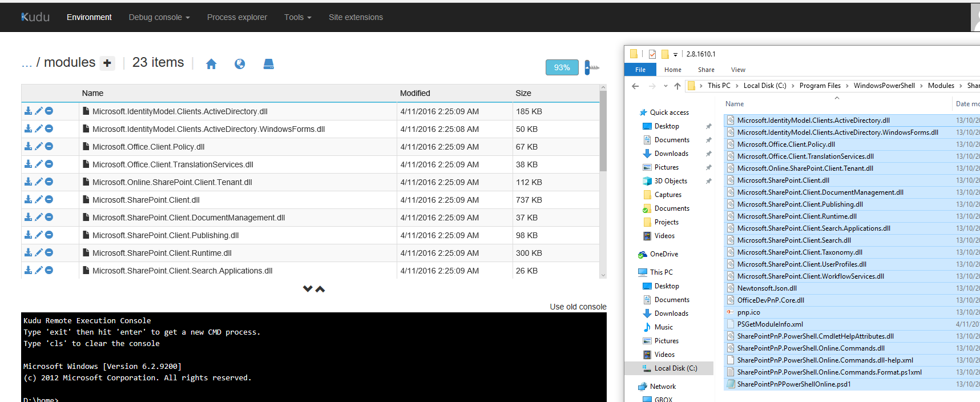Click the Use old console link
The width and height of the screenshot is (980, 402).
coord(578,307)
